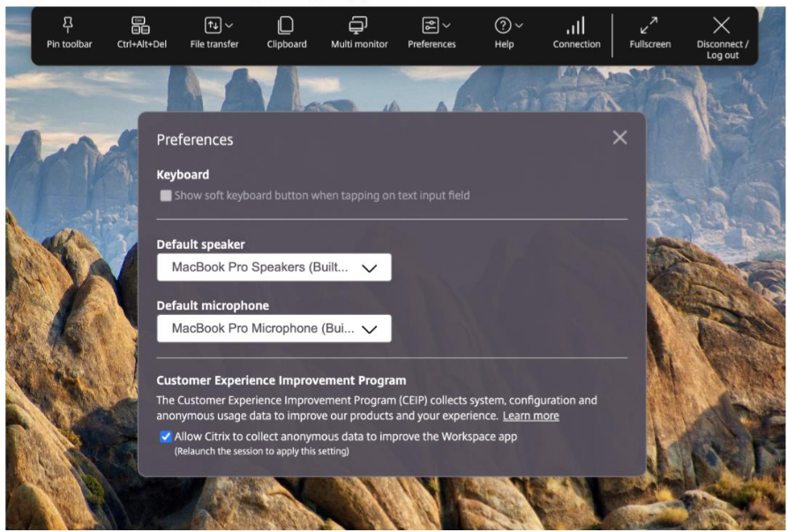787x532 pixels.
Task: Open the Preferences toolbar icon
Action: click(431, 26)
